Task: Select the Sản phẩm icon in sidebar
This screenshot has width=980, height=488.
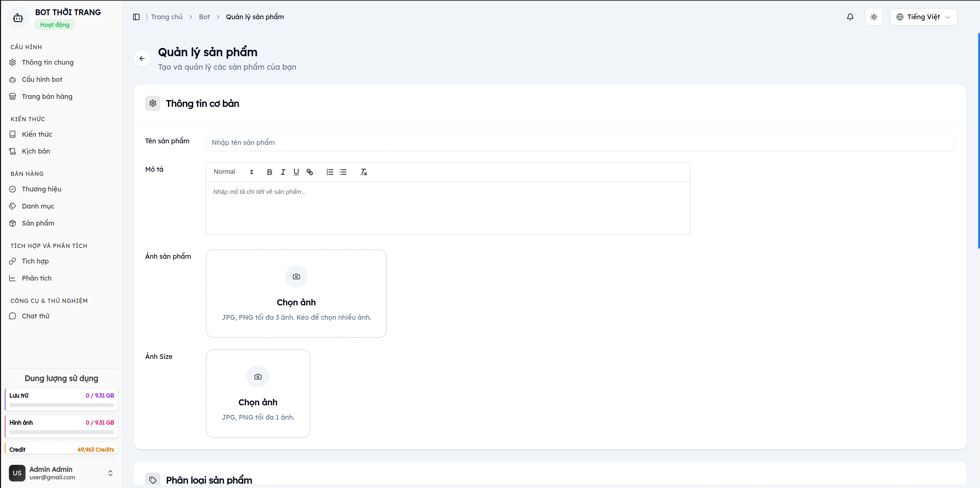Action: 13,223
